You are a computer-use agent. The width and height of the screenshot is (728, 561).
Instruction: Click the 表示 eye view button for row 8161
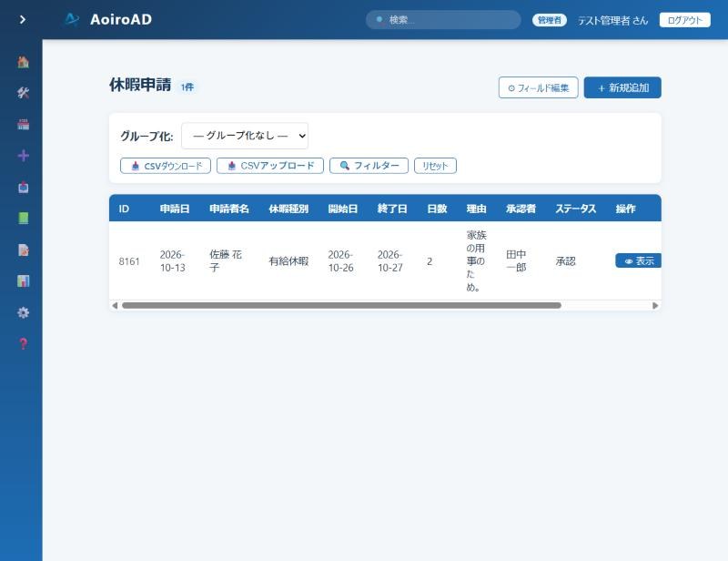pos(639,260)
